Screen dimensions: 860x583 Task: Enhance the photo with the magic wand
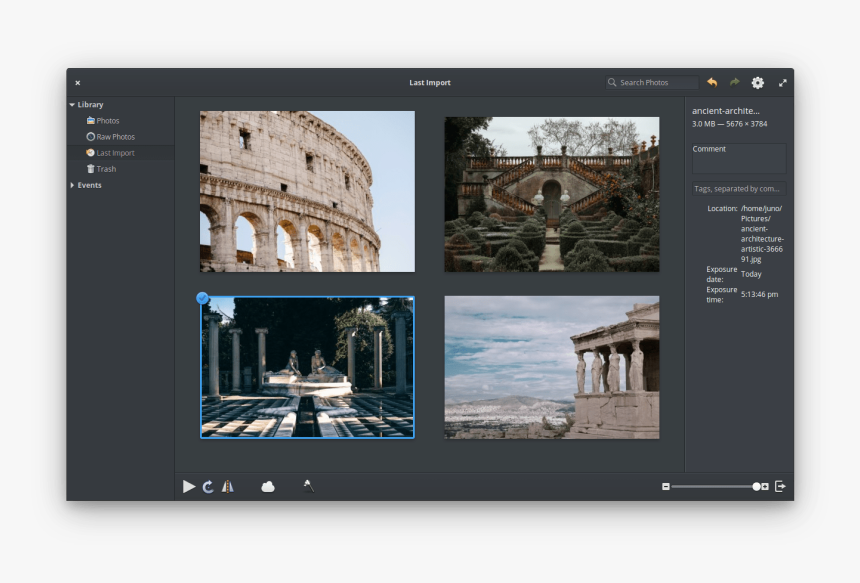(x=307, y=486)
